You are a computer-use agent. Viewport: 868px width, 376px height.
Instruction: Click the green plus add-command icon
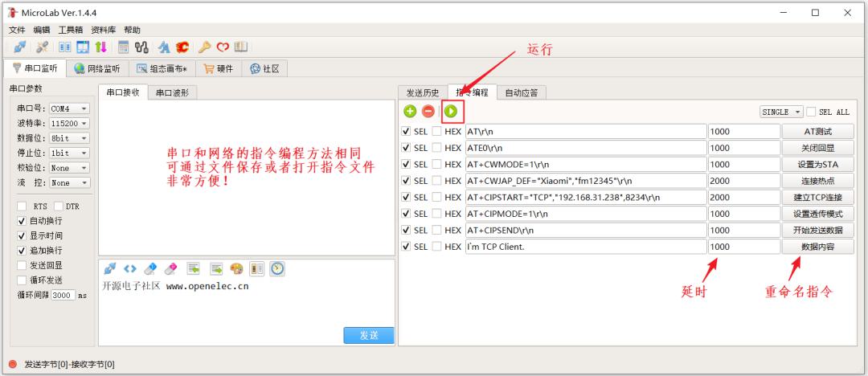410,112
